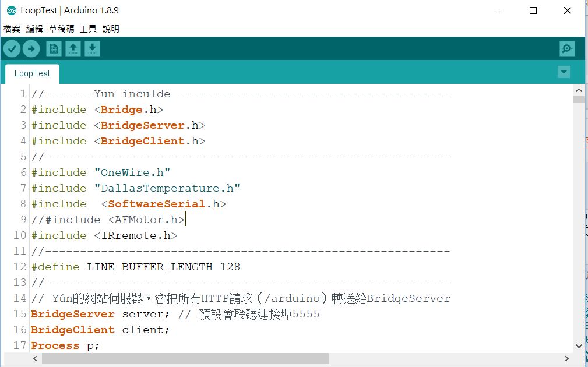The width and height of the screenshot is (588, 367).
Task: Minimize the Arduino window
Action: coord(499,10)
